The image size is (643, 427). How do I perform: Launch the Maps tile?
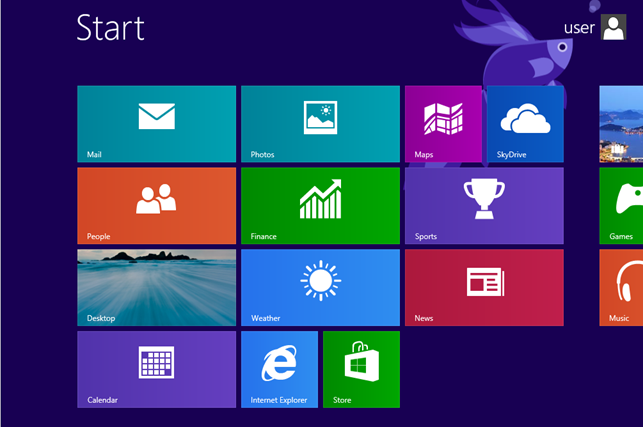click(443, 124)
